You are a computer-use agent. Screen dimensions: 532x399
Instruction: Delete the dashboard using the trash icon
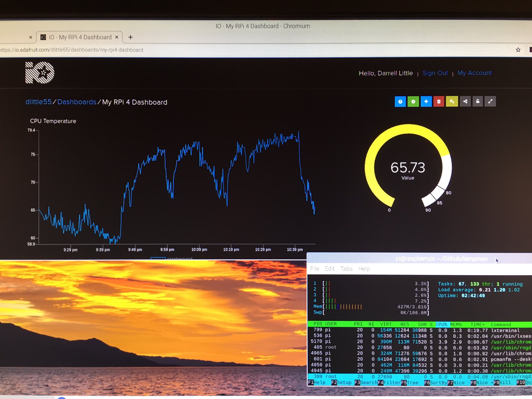click(439, 102)
